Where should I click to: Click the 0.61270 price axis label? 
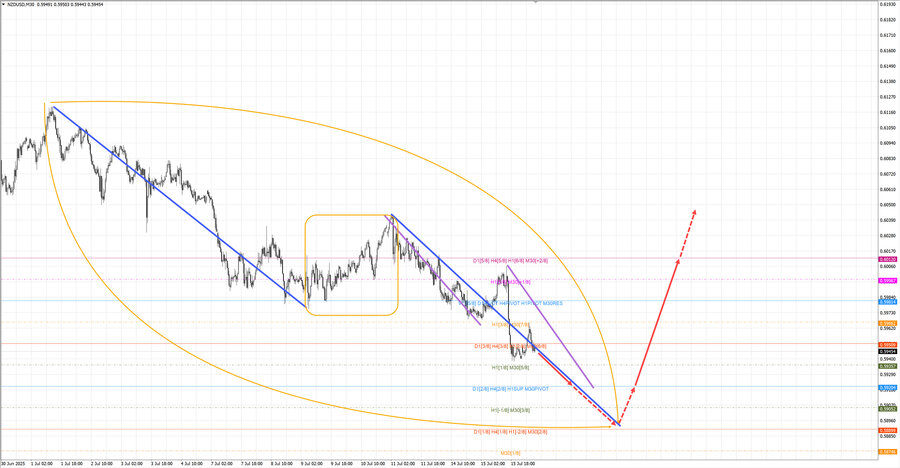click(x=887, y=96)
